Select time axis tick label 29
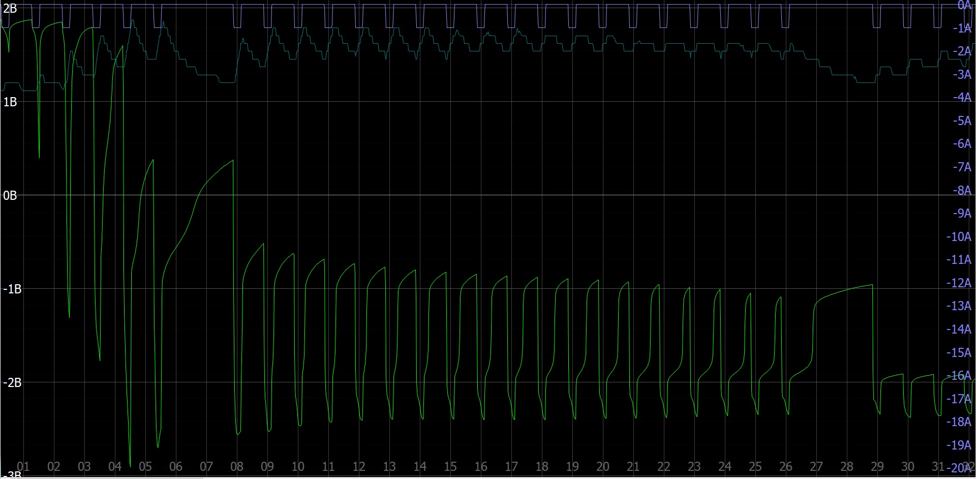Viewport: 980px width, 479px height. tap(877, 467)
